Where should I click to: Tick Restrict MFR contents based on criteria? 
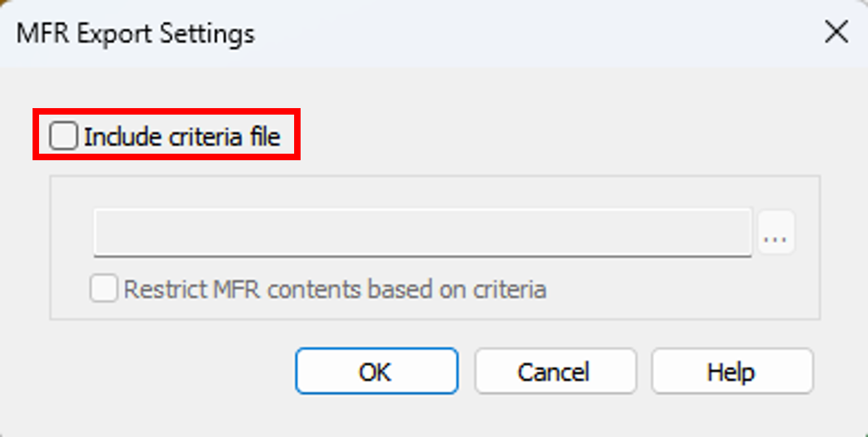tap(103, 289)
